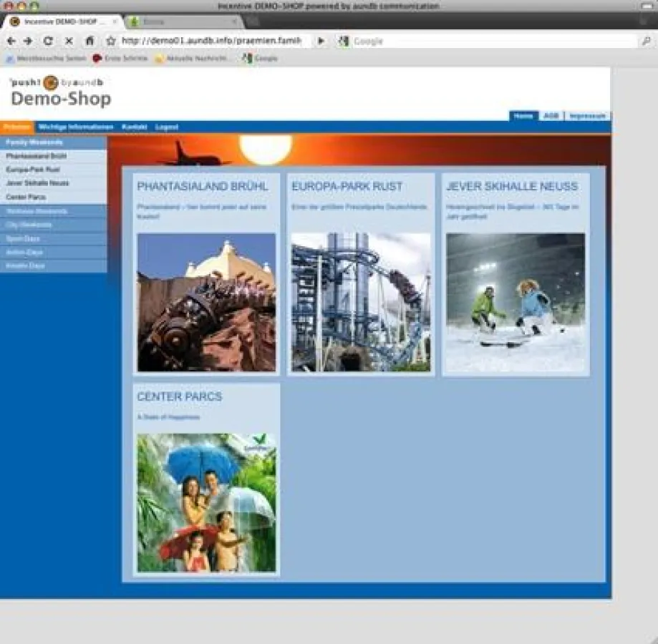This screenshot has height=644, width=658.
Task: Select the Kontakt menu item
Action: point(135,127)
